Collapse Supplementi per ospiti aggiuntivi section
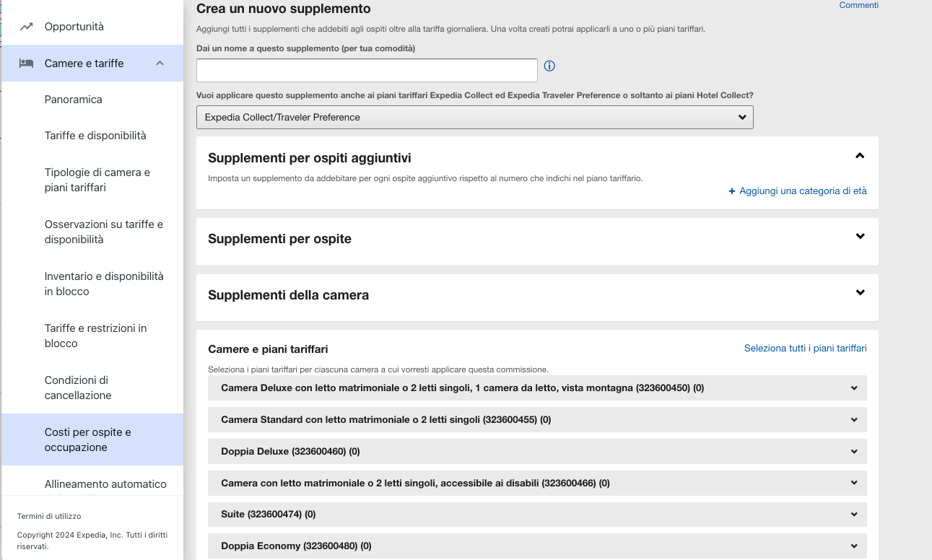This screenshot has height=560, width=932. (x=860, y=156)
